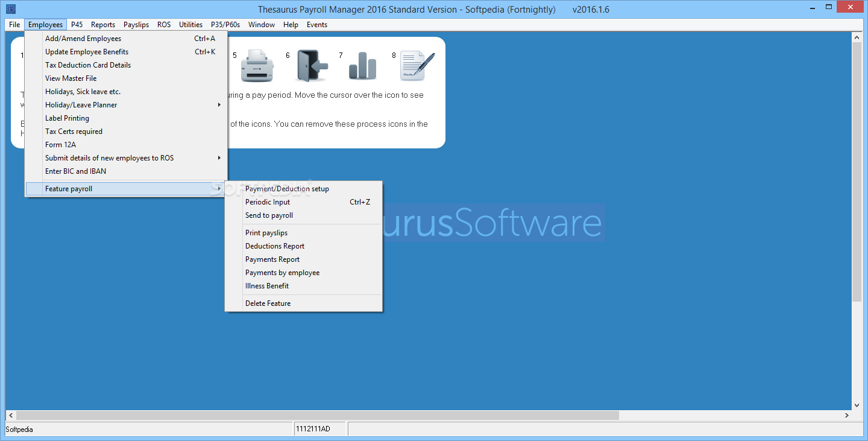Click the 1112111AD status bar value

tap(320, 430)
